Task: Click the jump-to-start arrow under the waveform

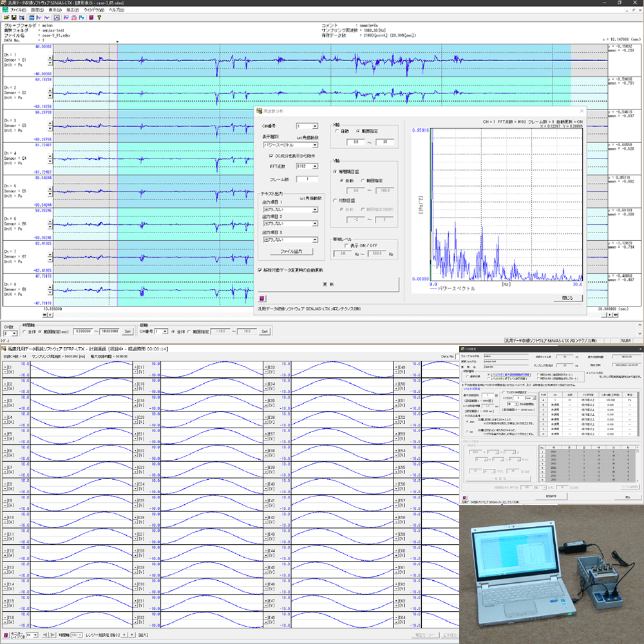Action: coord(45,315)
